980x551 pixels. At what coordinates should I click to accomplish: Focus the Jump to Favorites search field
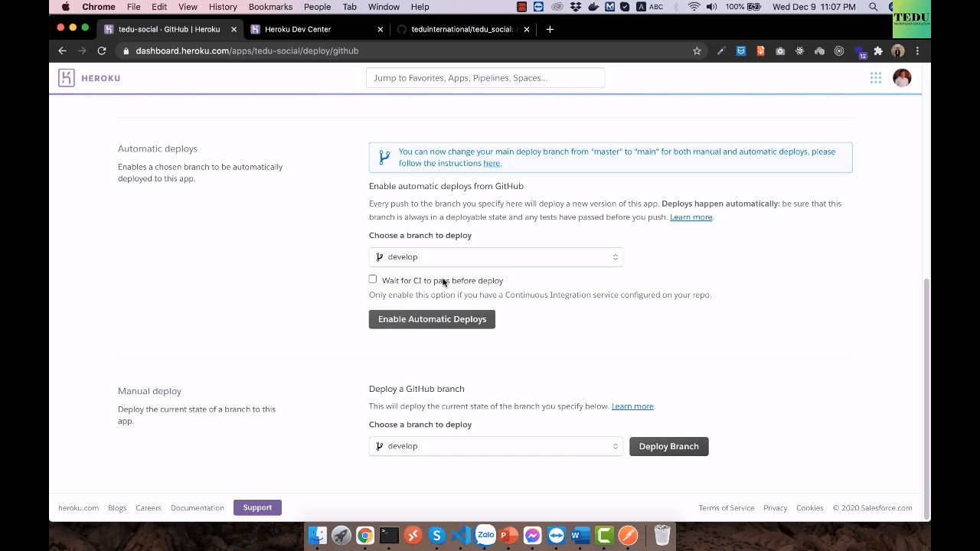pos(485,78)
